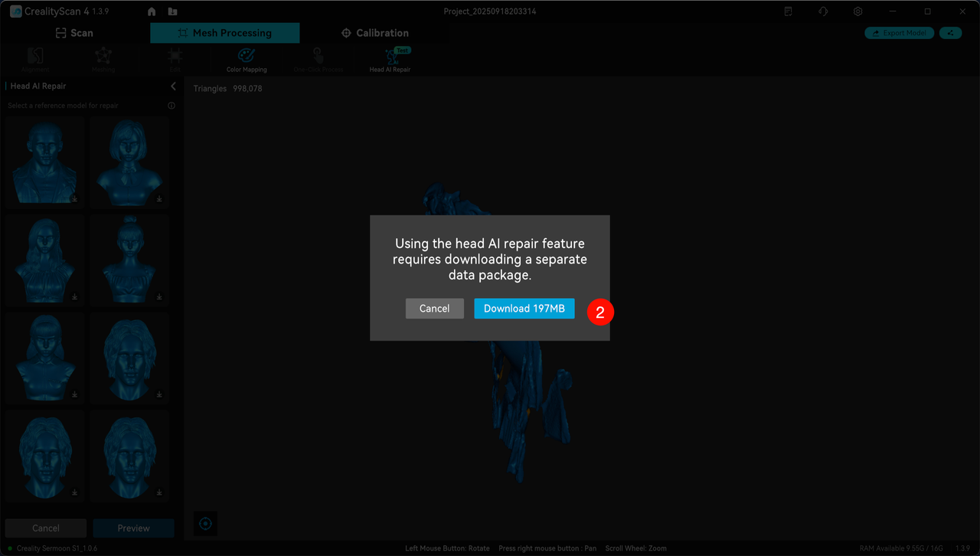Open the headset support icon
The height and width of the screenshot is (556, 980).
(x=822, y=11)
